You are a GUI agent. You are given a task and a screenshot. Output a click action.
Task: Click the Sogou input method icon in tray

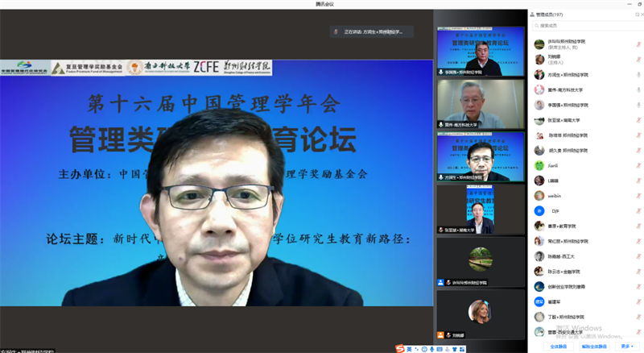(399, 347)
